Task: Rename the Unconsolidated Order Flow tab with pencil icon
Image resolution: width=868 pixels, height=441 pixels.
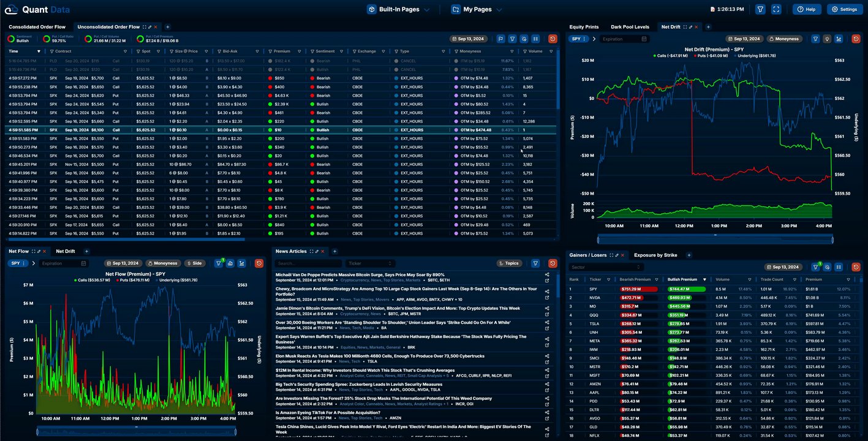Action: 150,27
